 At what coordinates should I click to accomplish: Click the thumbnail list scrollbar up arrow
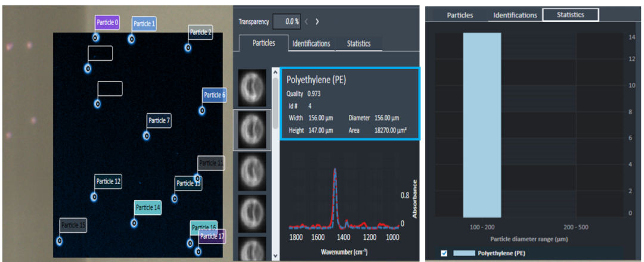click(275, 72)
